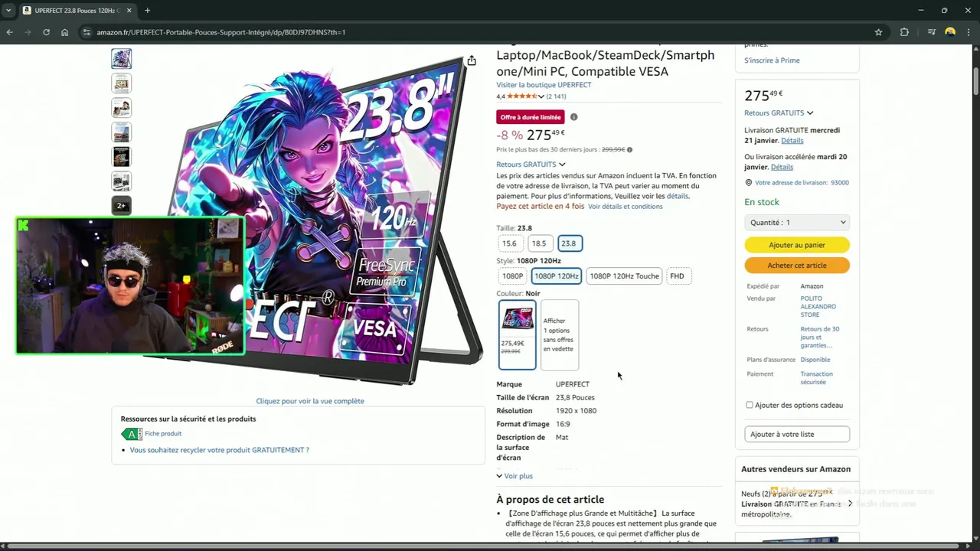Reload the page with the browser refresh icon
Viewport: 980px width, 551px height.
tap(46, 32)
